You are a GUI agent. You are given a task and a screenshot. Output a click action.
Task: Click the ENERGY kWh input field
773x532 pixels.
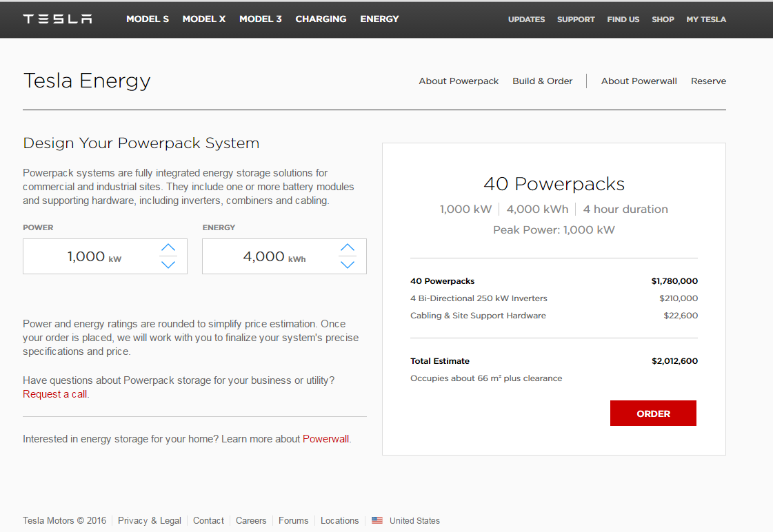pos(269,256)
